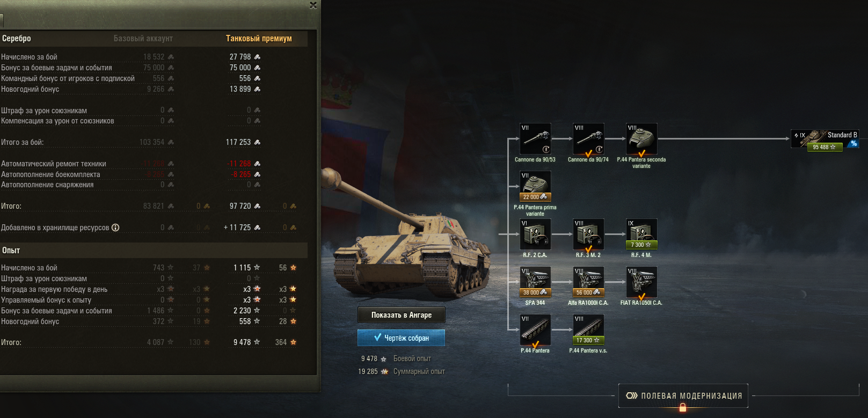Select the Cannone da 90/74 gun module

pos(588,139)
